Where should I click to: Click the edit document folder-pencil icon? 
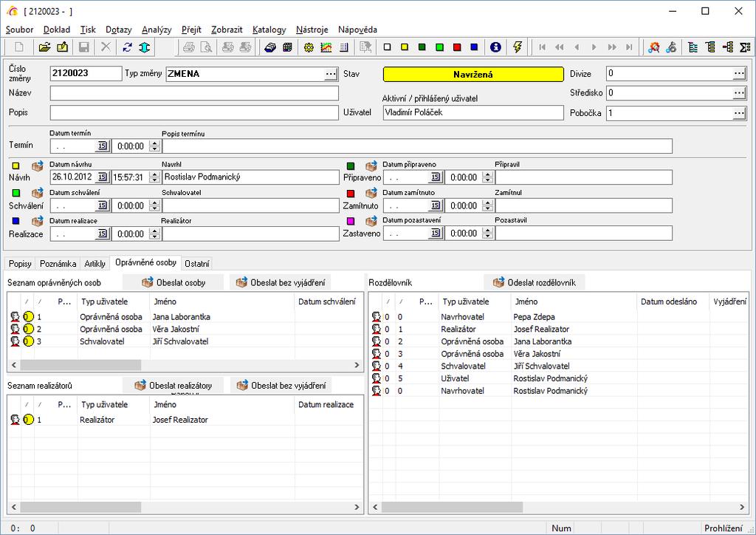(62, 47)
